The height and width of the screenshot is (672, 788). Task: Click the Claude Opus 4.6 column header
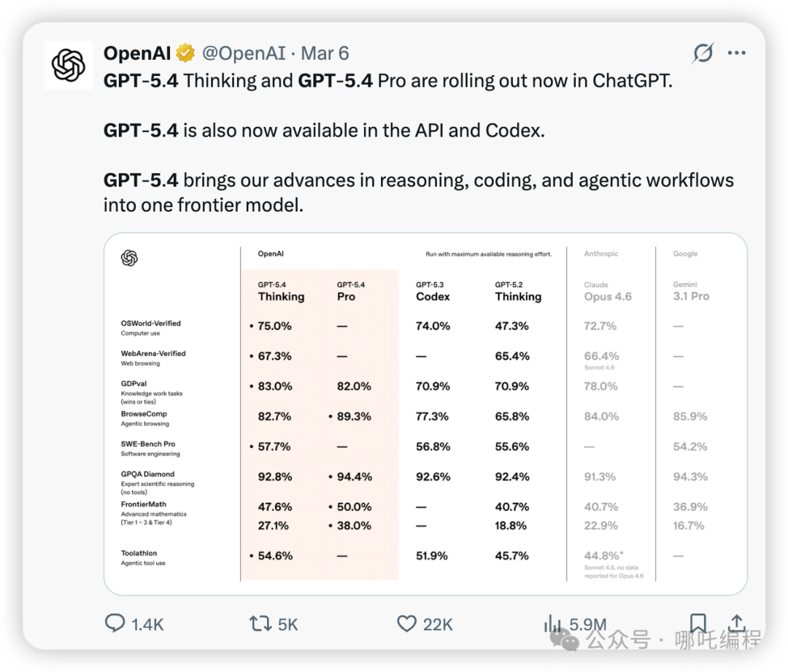(607, 291)
